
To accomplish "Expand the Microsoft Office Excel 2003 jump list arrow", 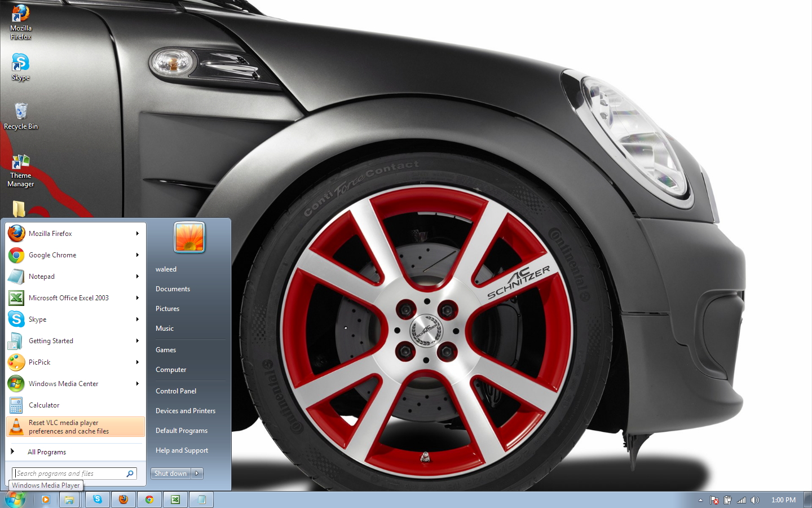I will tap(137, 298).
